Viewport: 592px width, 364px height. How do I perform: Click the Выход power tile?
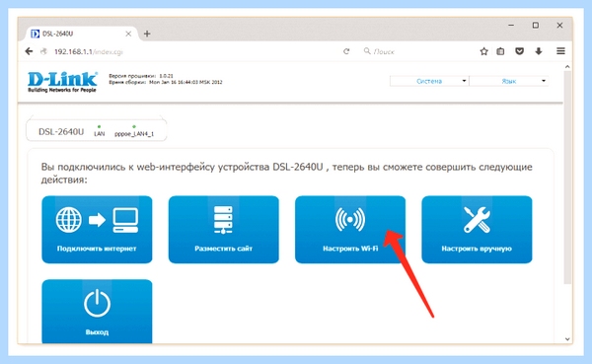coord(97,312)
